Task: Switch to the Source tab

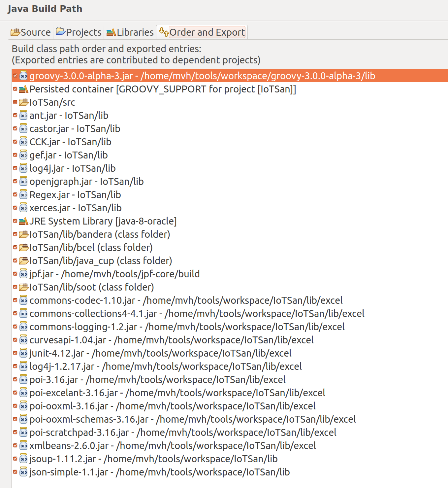Action: 31,32
